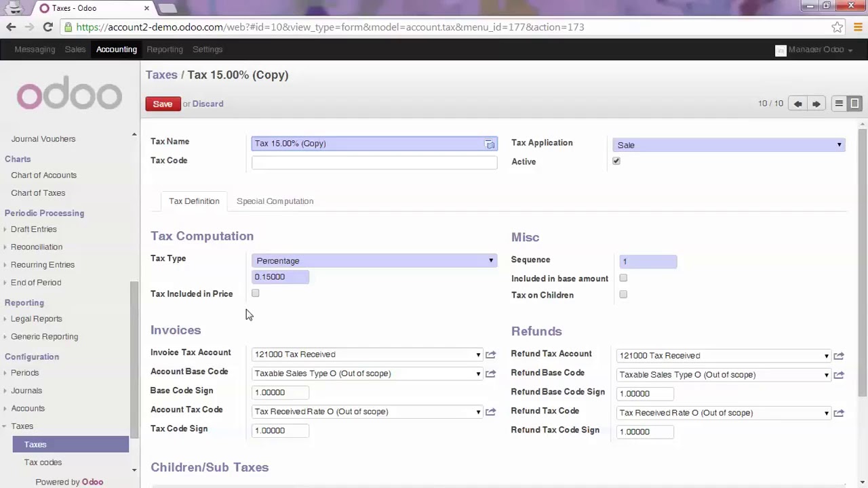
Task: Expand Legal Reports sidebar item
Action: [36, 319]
